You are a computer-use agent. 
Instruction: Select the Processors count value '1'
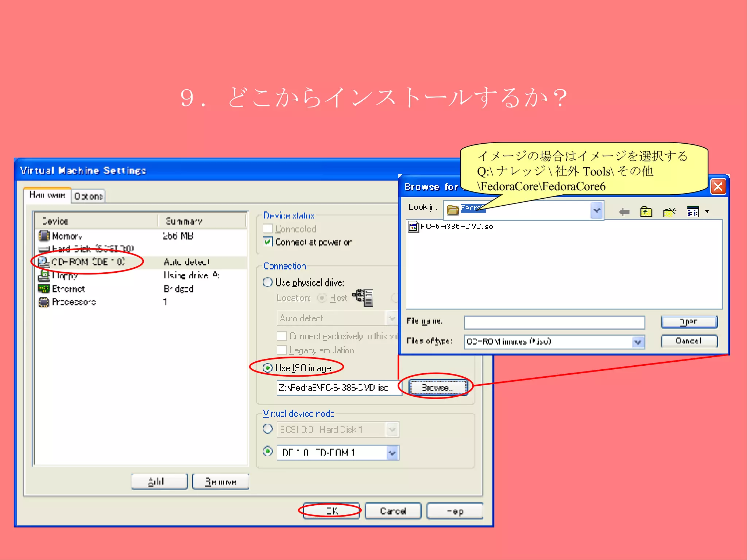pos(165,302)
